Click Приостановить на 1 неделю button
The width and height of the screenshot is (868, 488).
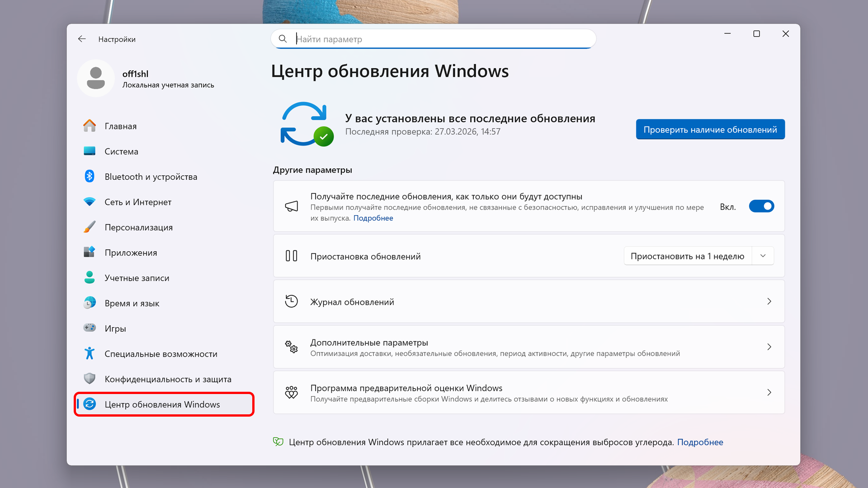coord(687,256)
